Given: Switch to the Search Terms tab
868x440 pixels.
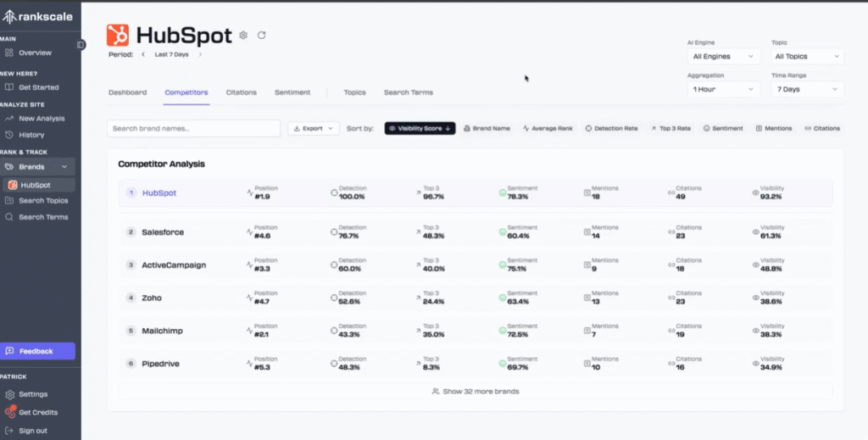Looking at the screenshot, I should pos(409,92).
